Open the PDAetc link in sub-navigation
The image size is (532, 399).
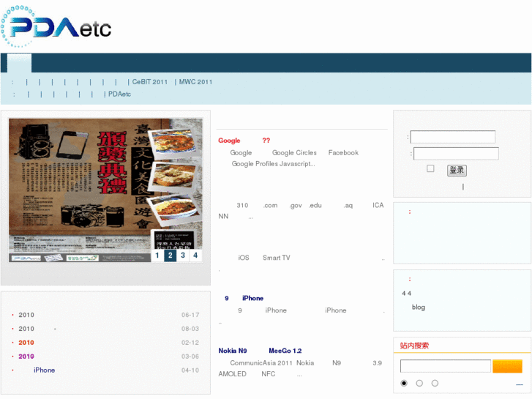(119, 94)
